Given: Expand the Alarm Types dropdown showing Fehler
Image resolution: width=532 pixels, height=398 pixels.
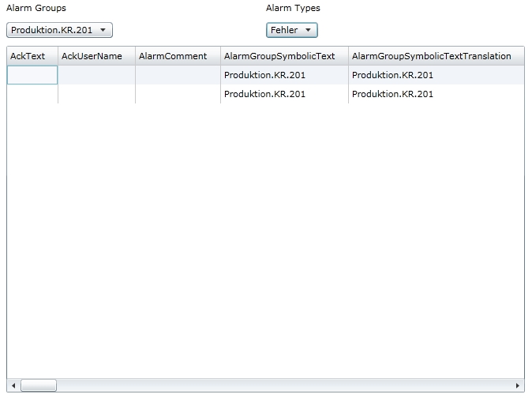Looking at the screenshot, I should point(292,30).
